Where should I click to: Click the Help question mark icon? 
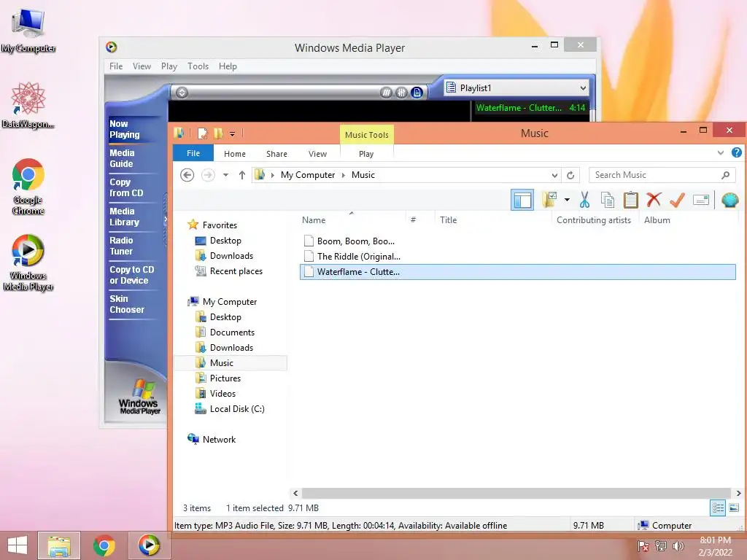click(x=737, y=153)
